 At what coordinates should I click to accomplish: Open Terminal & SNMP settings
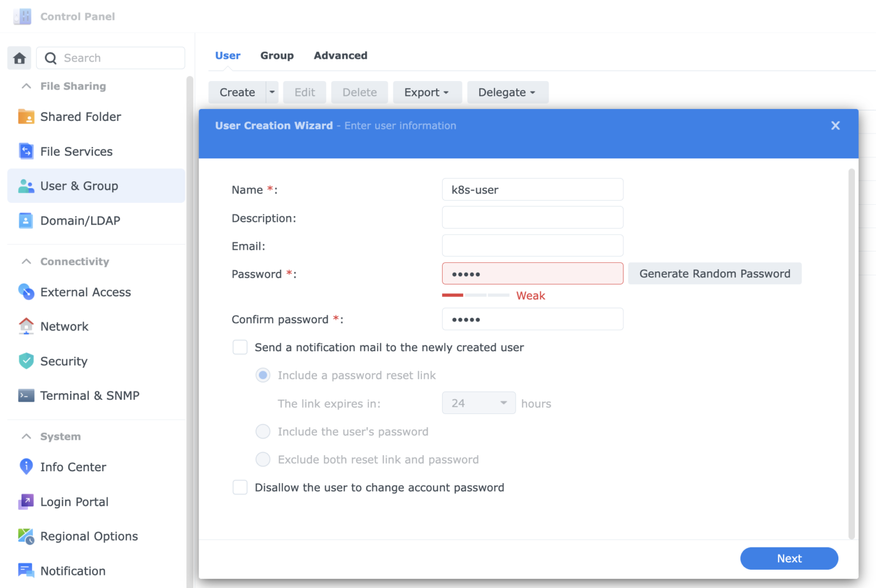[90, 395]
